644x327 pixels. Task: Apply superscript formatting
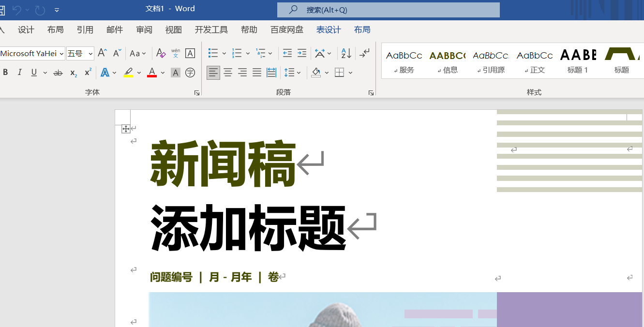tap(88, 73)
